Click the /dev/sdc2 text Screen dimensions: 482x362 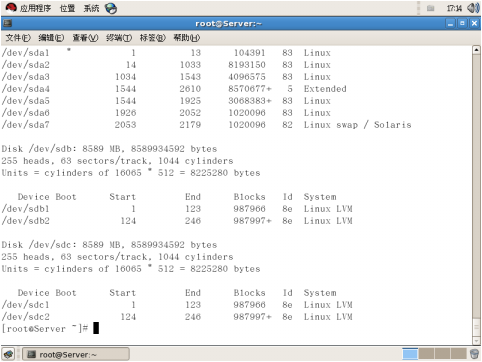click(x=26, y=317)
